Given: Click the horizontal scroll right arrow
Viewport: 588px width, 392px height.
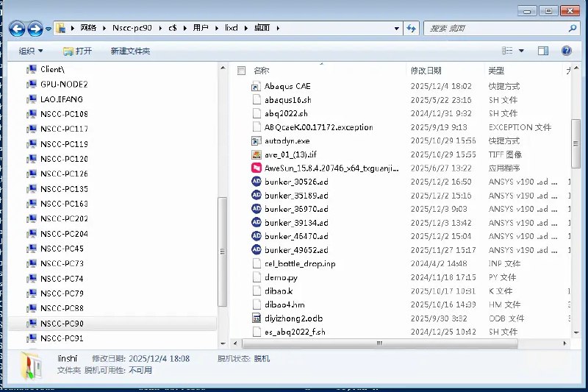Looking at the screenshot, I should click(x=565, y=343).
